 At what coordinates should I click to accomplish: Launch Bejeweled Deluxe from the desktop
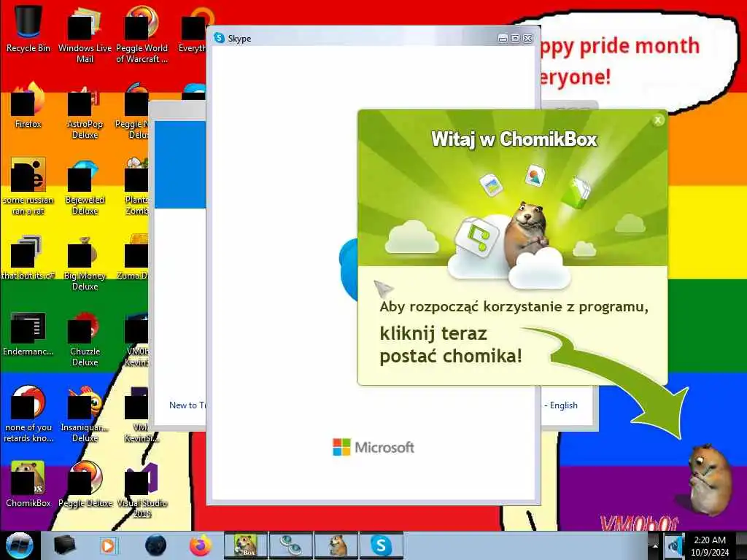(x=85, y=187)
